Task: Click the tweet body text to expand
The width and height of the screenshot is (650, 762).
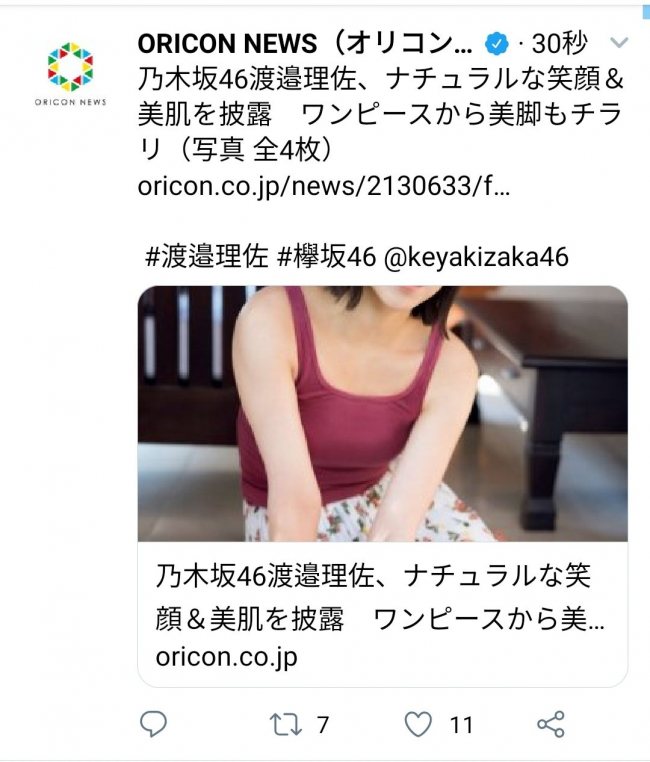Action: [x=381, y=114]
